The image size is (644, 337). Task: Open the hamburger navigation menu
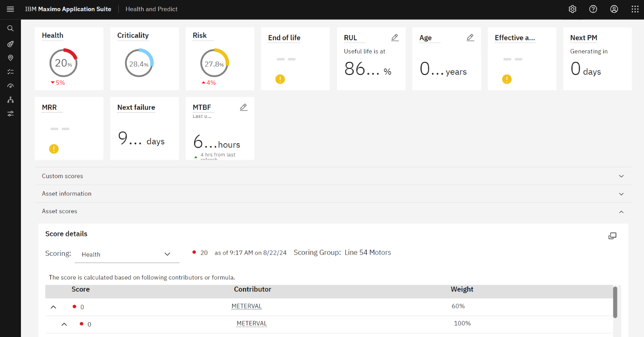pos(10,9)
